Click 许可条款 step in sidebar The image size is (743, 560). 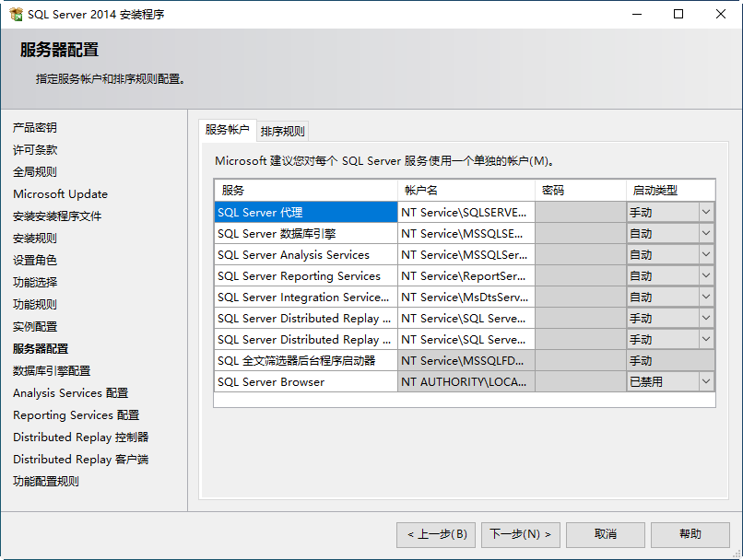pyautogui.click(x=35, y=149)
